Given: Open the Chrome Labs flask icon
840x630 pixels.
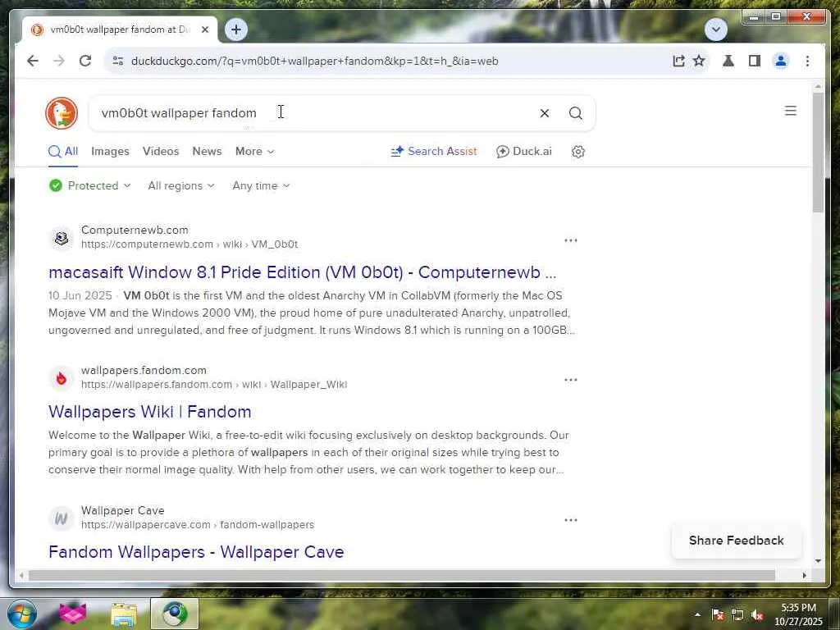Looking at the screenshot, I should click(728, 61).
